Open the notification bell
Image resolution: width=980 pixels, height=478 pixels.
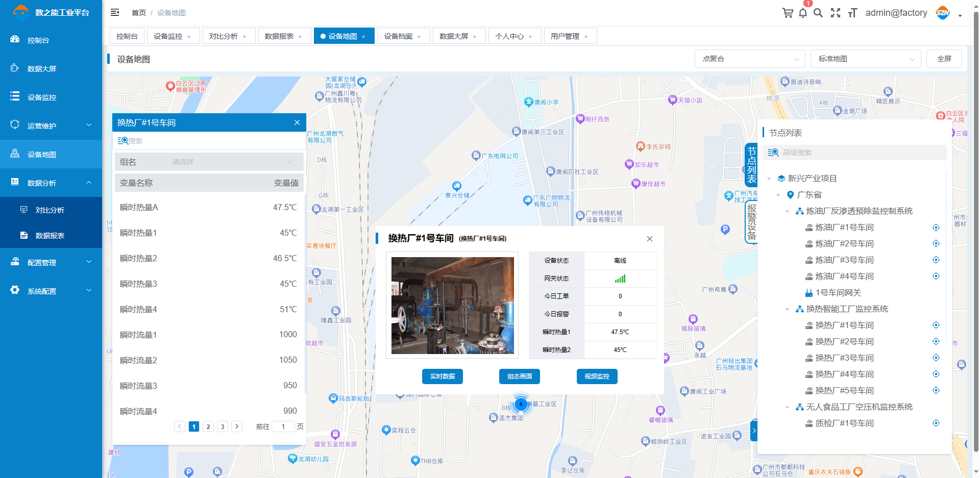pos(803,13)
